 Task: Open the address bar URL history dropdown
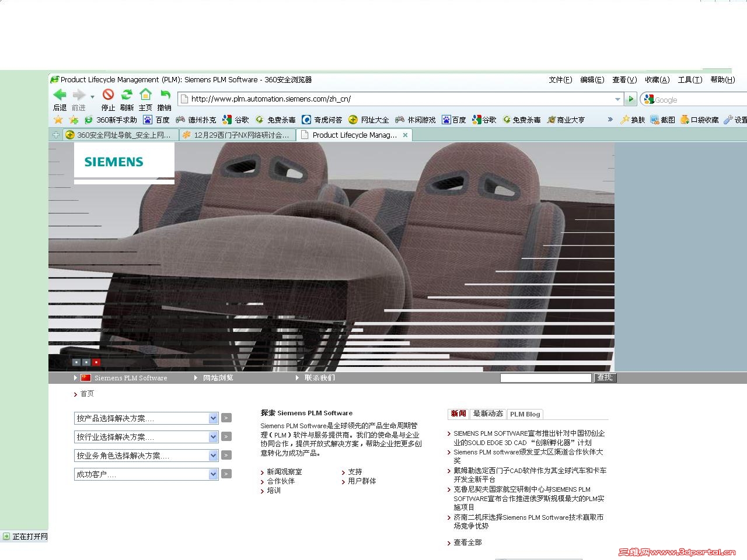pos(617,99)
